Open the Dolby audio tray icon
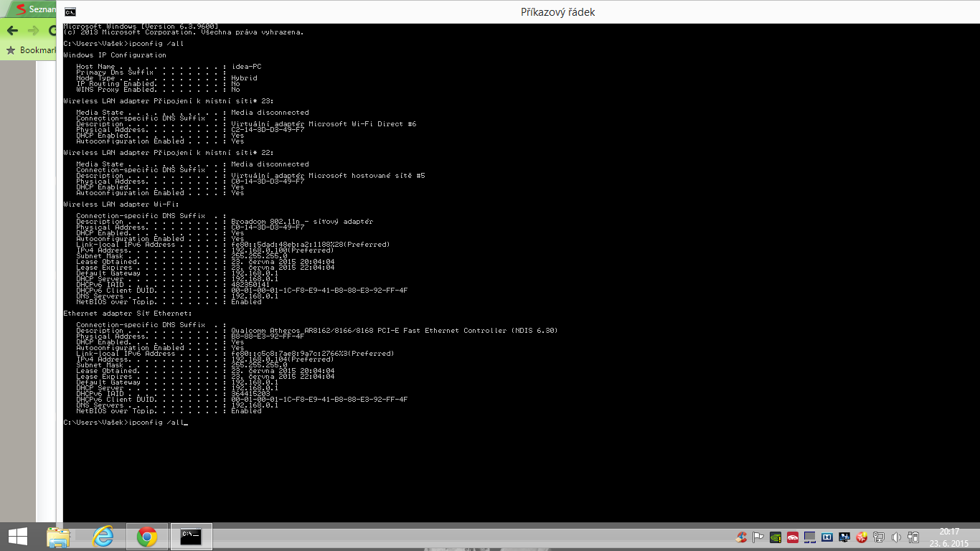The width and height of the screenshot is (980, 551). click(x=826, y=537)
